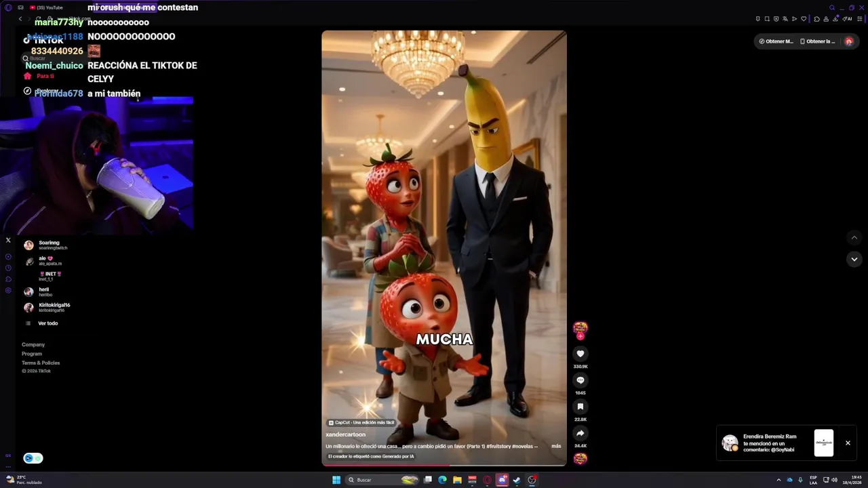Open herii followed account
868x488 pixels.
pyautogui.click(x=39, y=291)
